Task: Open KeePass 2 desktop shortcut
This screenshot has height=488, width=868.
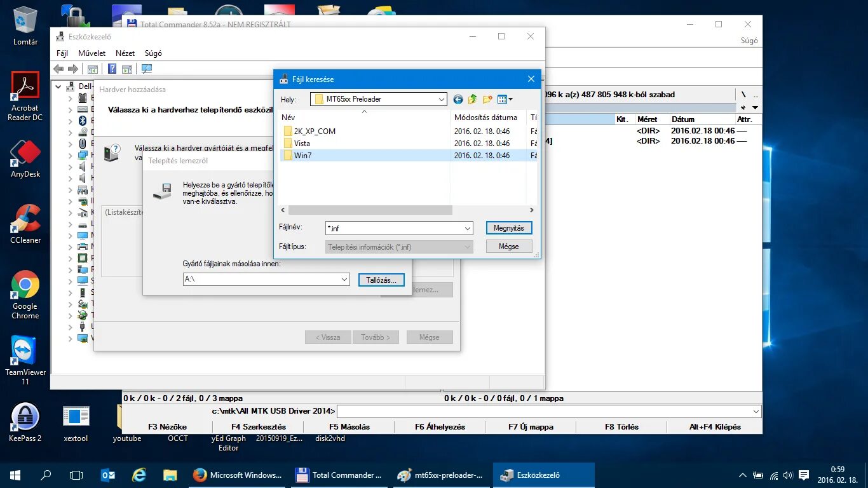Action: 25,423
